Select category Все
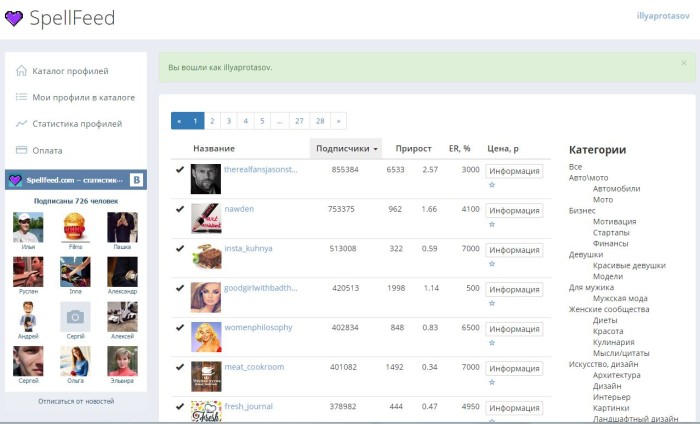Image resolution: width=700 pixels, height=424 pixels. pos(575,166)
